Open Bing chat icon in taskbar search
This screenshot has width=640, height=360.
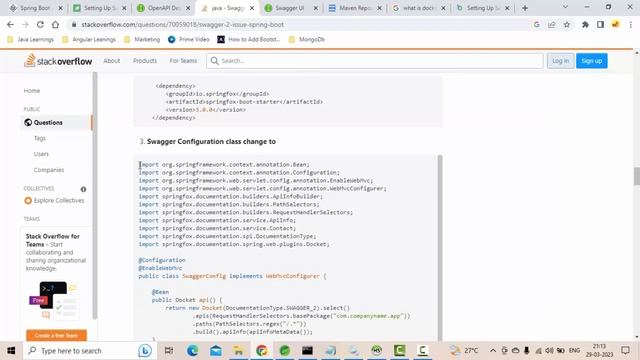[145, 351]
